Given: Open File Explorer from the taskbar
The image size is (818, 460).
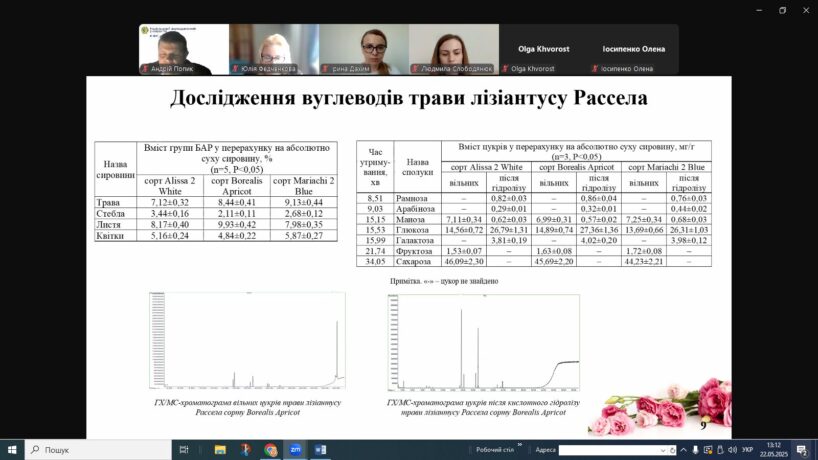Looking at the screenshot, I should tap(219, 450).
